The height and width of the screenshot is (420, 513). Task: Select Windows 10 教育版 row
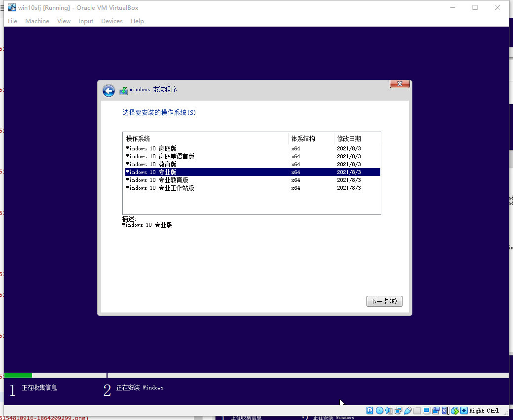coord(253,164)
